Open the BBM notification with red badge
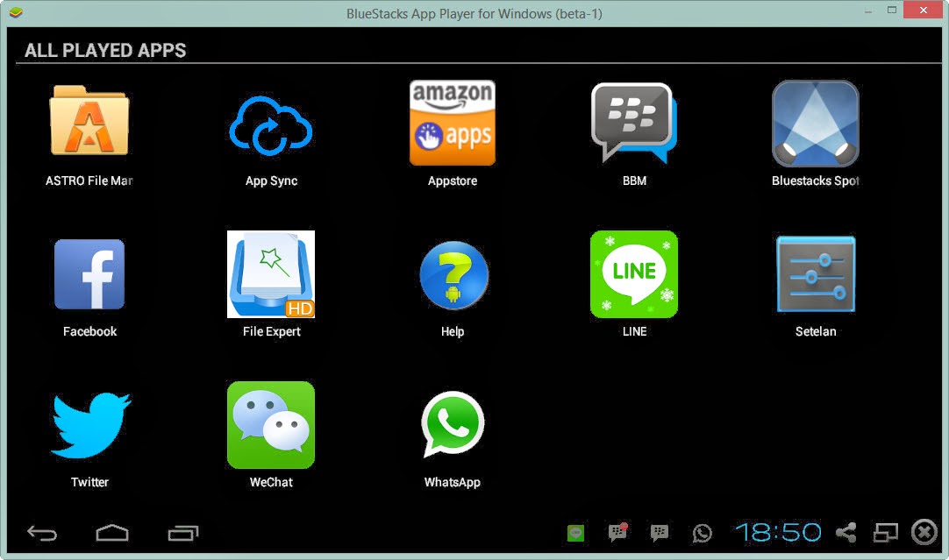 pyautogui.click(x=617, y=532)
